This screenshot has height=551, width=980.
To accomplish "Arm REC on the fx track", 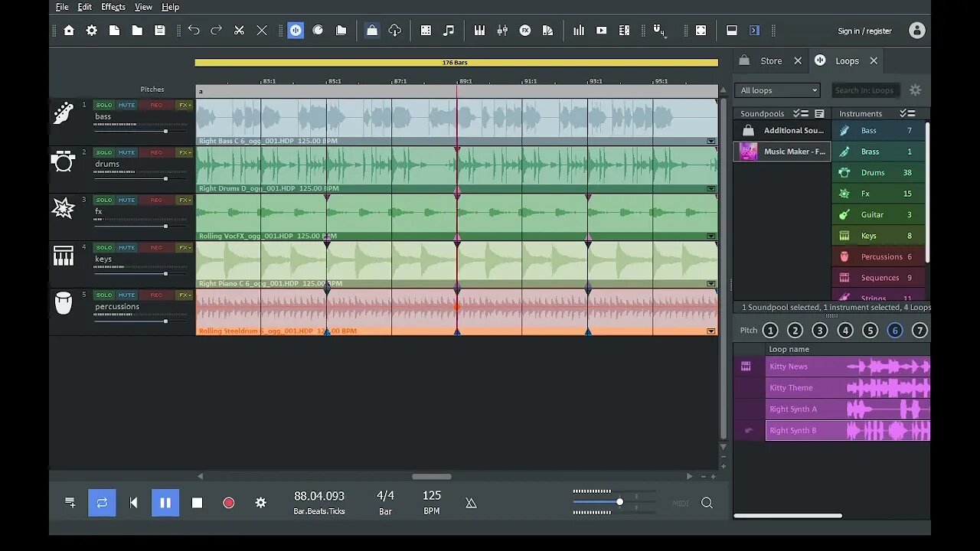I will click(156, 200).
